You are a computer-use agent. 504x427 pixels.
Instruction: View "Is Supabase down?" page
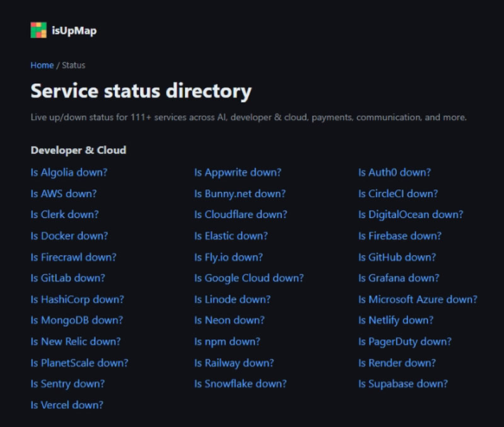tap(403, 383)
